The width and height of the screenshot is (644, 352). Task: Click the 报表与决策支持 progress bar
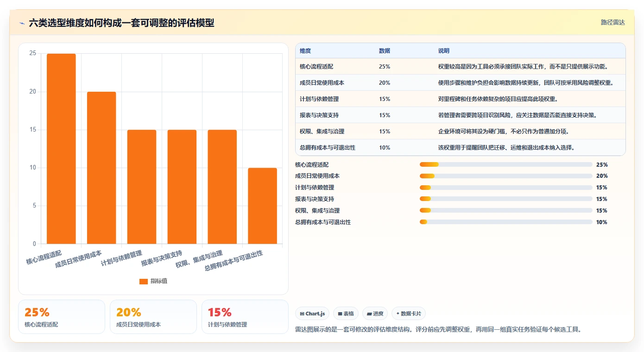pyautogui.click(x=506, y=199)
